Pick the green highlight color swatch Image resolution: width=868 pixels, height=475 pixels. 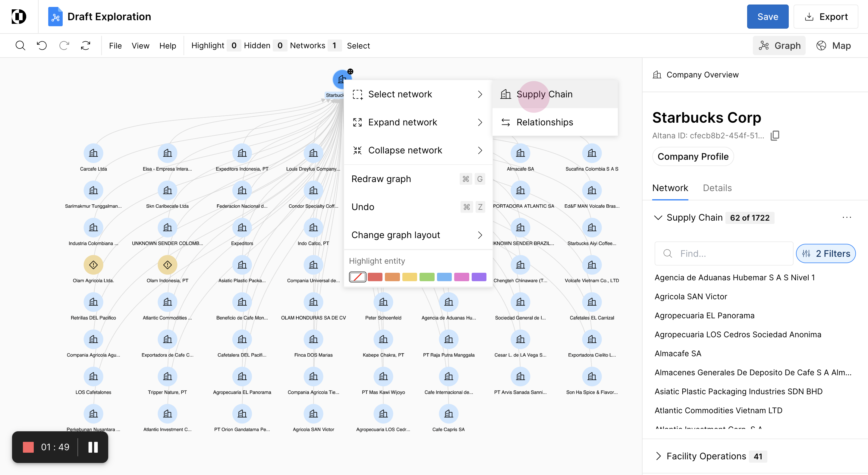427,277
